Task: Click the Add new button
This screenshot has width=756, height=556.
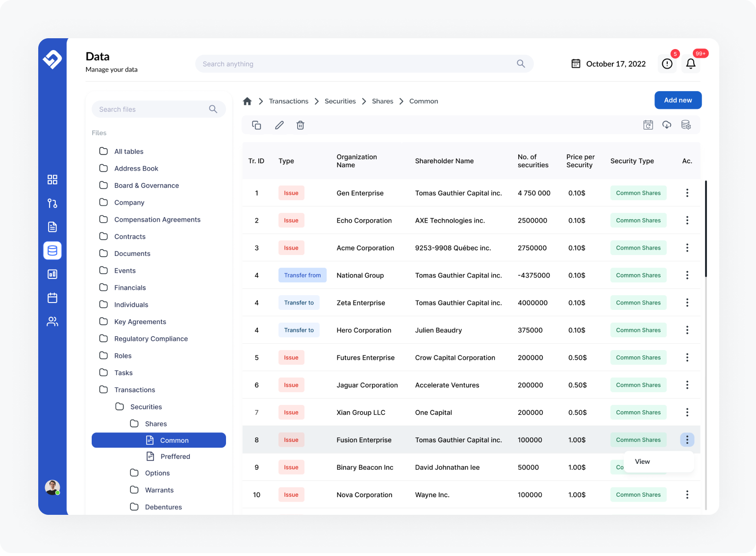Action: pos(678,100)
